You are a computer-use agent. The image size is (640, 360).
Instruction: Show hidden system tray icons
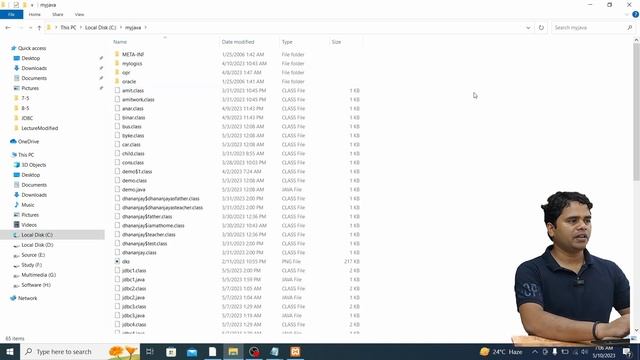click(535, 351)
